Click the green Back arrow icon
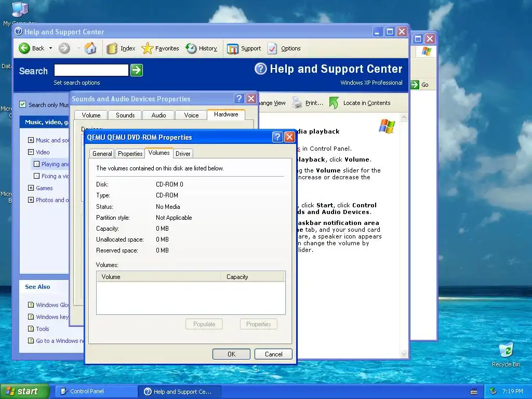Screen dimensions: 532x399 (x=24, y=48)
